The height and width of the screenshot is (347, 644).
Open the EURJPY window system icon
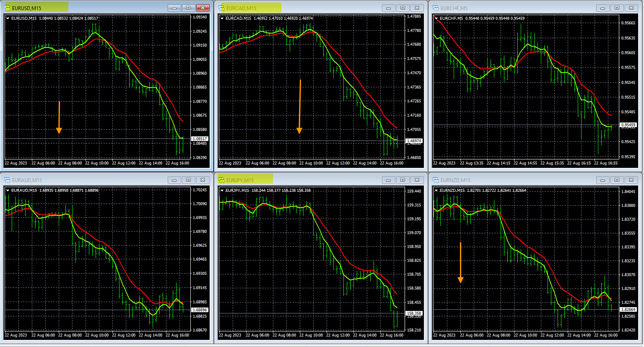tap(222, 180)
